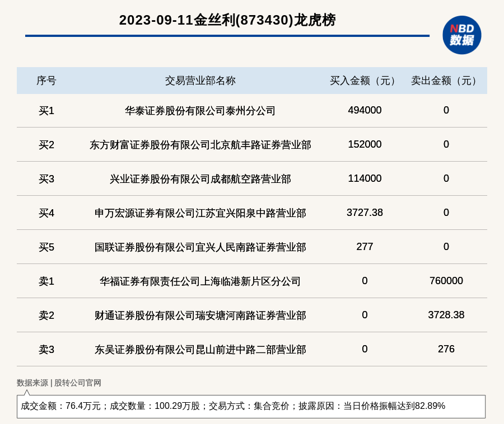Click the 交易营业部名称 column header
Viewport: 504px width, 424px height.
tap(200, 81)
